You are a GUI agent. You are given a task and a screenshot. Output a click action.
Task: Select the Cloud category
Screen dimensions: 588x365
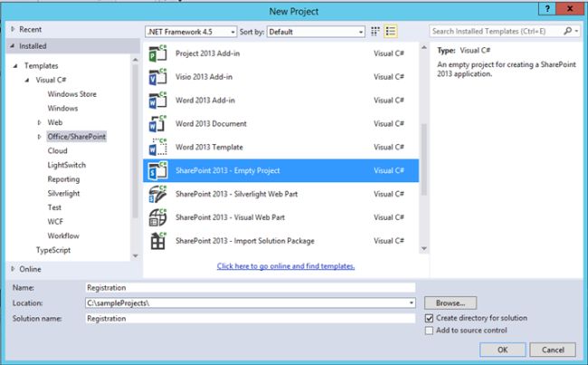tap(57, 151)
